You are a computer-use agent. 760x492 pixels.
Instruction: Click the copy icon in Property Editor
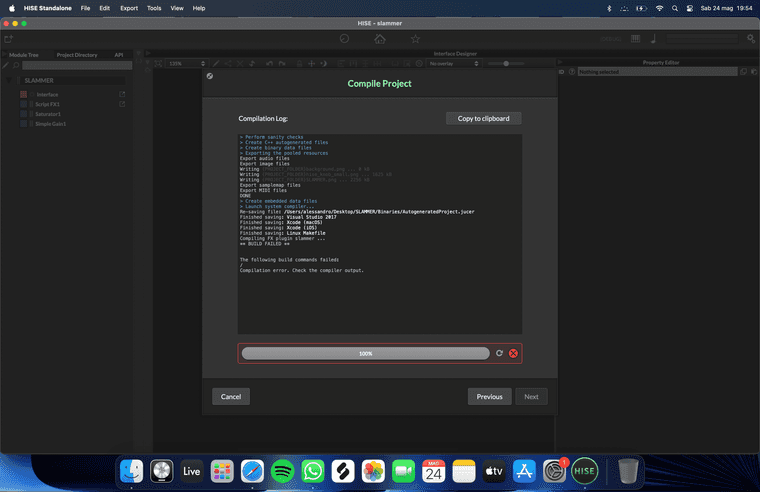(x=744, y=72)
